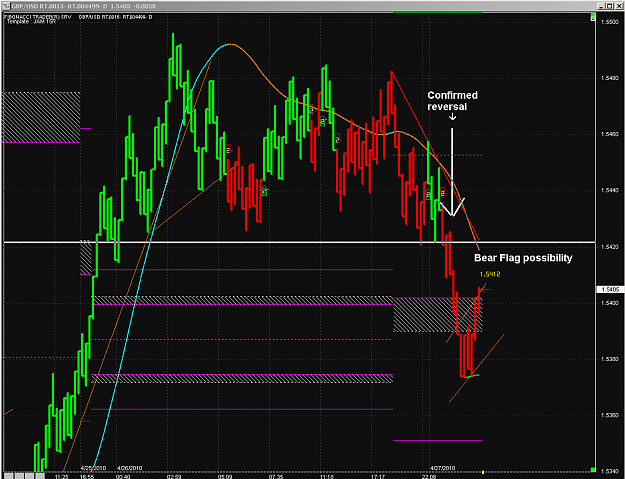Click the 11:18 time axis label
The image size is (625, 479).
327,476
